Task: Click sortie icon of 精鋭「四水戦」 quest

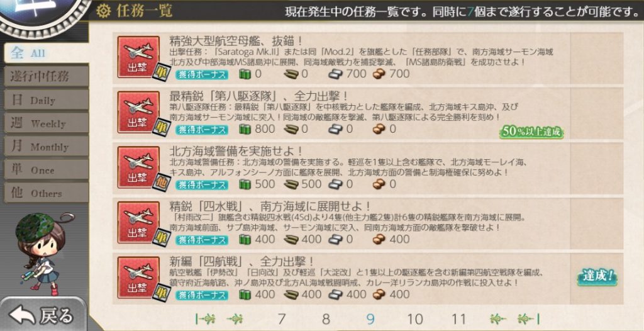Action: tap(138, 222)
